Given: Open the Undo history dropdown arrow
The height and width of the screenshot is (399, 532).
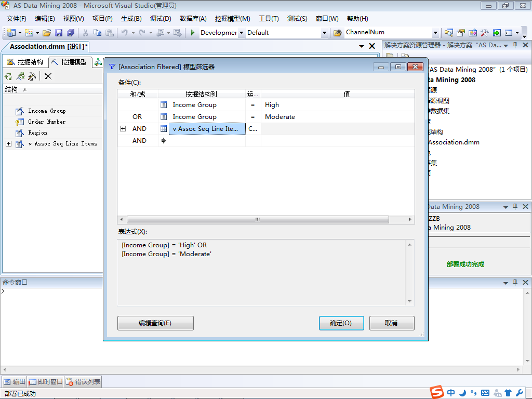Looking at the screenshot, I should [x=133, y=33].
